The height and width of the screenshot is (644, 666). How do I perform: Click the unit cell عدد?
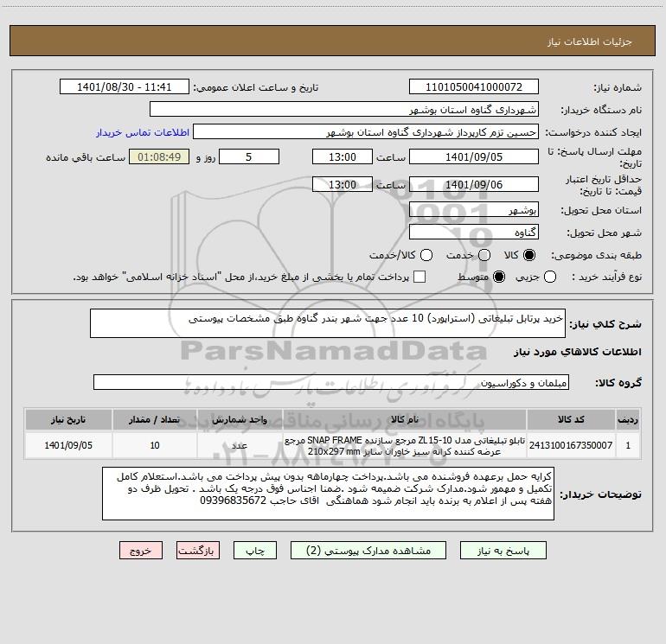240,445
